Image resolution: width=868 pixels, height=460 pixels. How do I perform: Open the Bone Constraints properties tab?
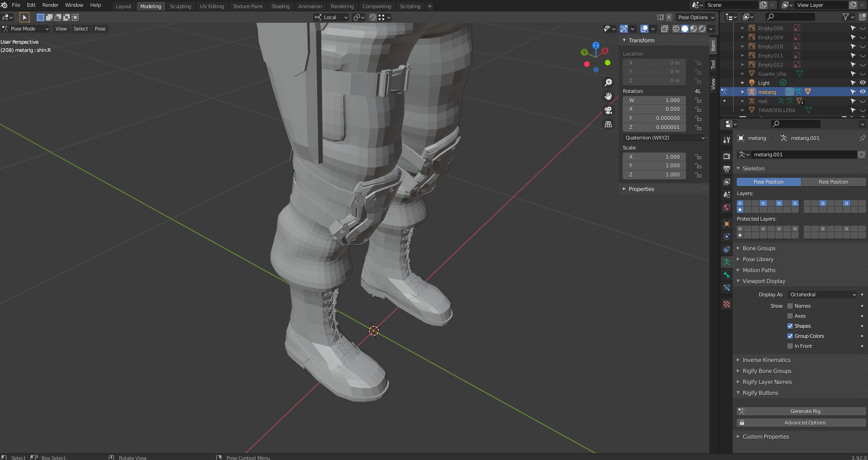click(727, 288)
